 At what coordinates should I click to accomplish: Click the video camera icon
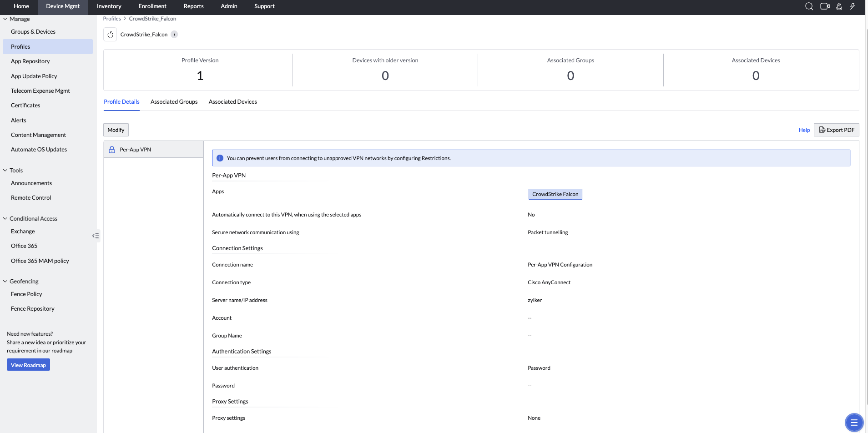(824, 6)
